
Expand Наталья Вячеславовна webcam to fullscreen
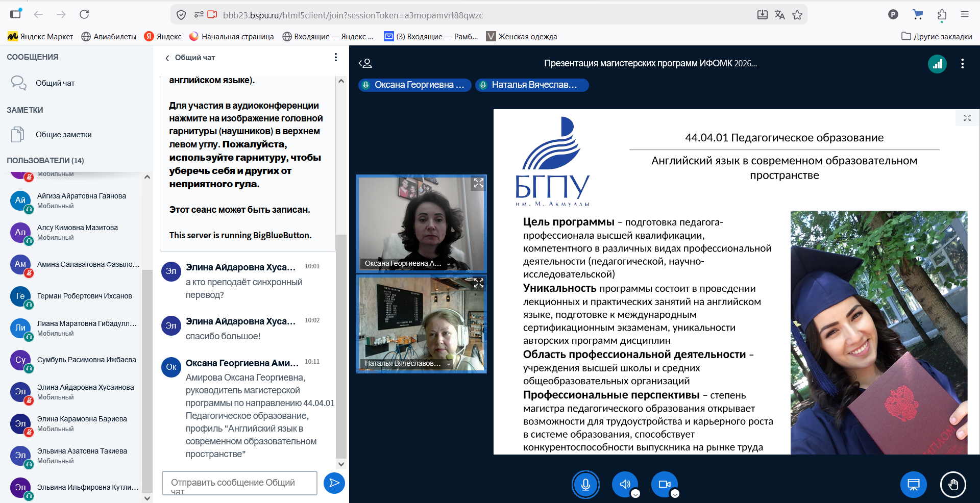click(x=478, y=283)
